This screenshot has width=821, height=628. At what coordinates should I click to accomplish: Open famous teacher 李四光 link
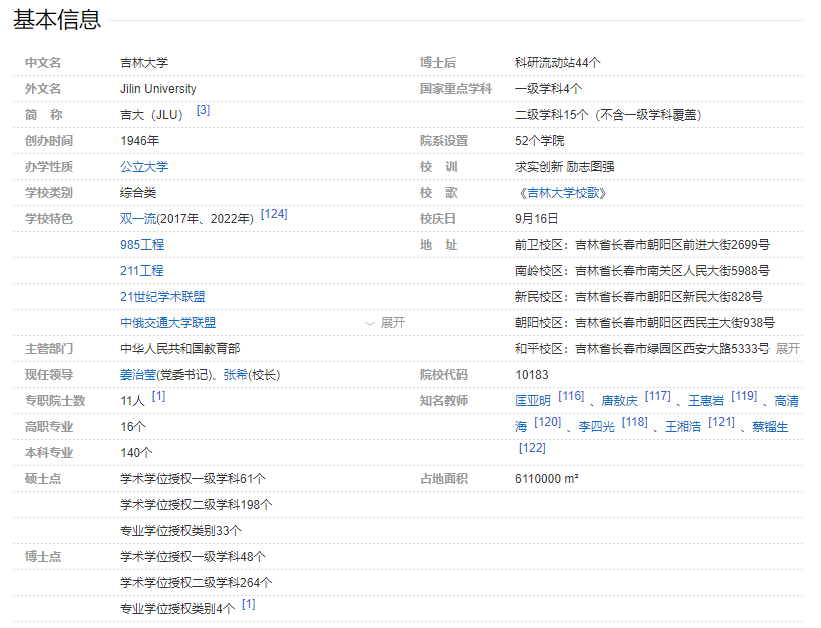click(597, 427)
